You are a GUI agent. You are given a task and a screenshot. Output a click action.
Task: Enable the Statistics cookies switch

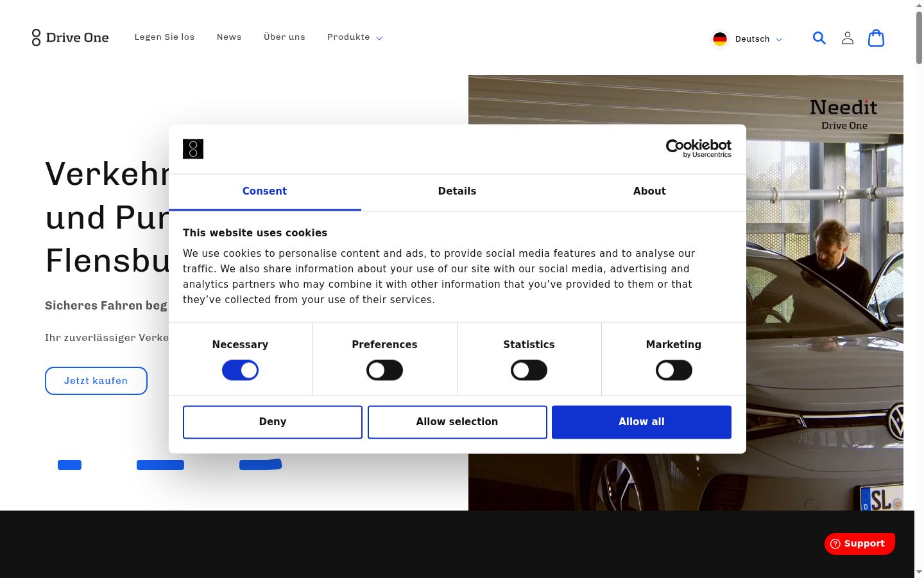529,370
